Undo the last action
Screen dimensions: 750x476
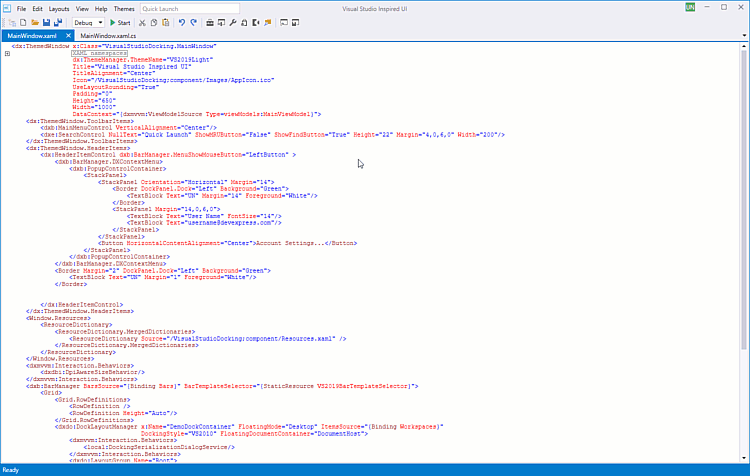(180, 22)
